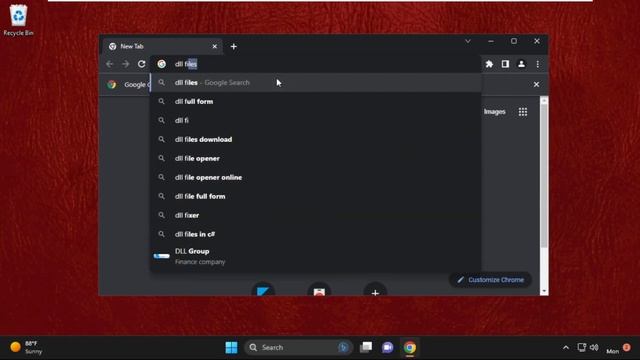Click the New Tab tab title

coord(132,47)
